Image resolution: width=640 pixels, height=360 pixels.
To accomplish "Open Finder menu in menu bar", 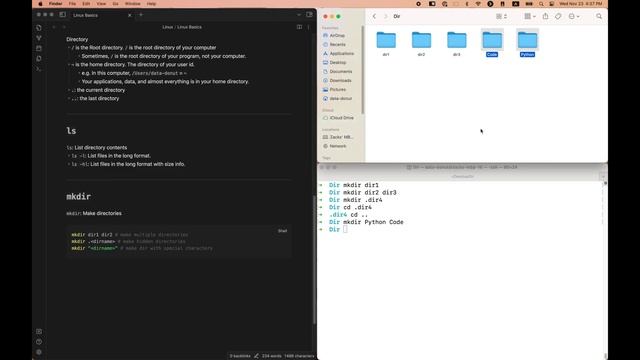I will coord(56,4).
